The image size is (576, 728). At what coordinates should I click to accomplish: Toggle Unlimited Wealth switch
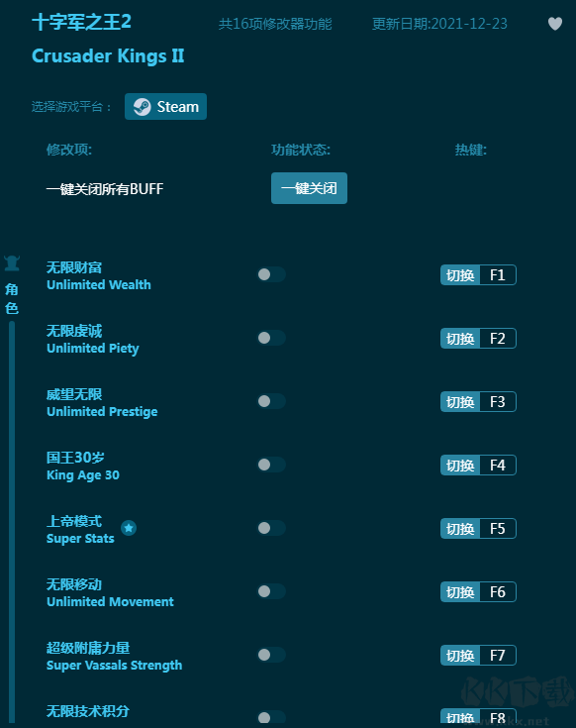(x=271, y=274)
